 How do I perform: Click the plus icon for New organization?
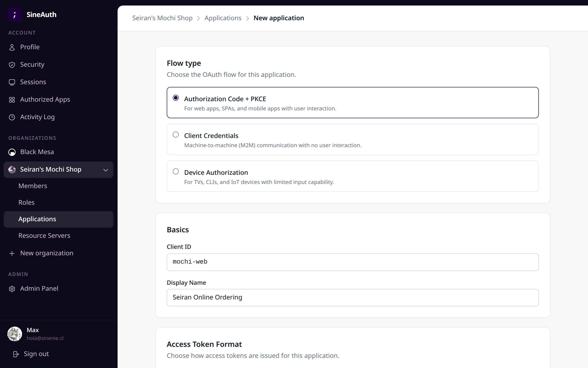(x=12, y=253)
